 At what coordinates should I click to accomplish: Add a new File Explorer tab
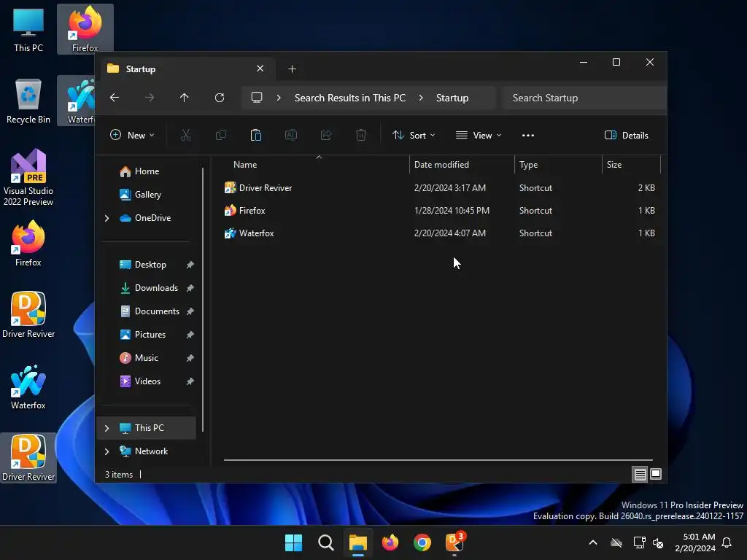point(292,69)
